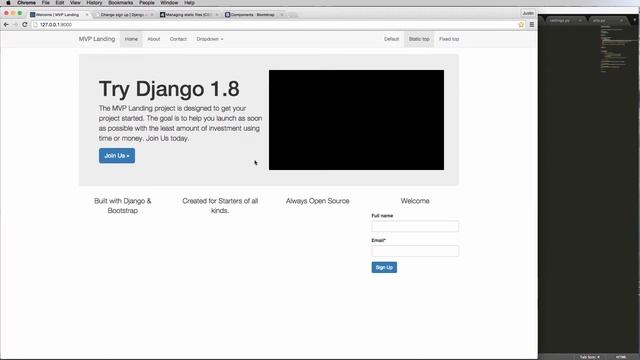
Task: Go to Home in the navbar
Action: [x=131, y=39]
